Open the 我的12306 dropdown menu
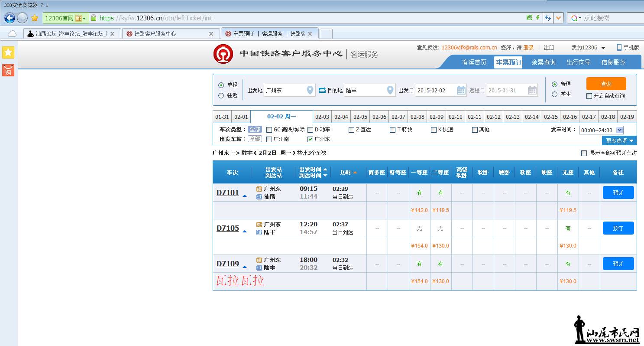The height and width of the screenshot is (346, 644). coord(588,48)
